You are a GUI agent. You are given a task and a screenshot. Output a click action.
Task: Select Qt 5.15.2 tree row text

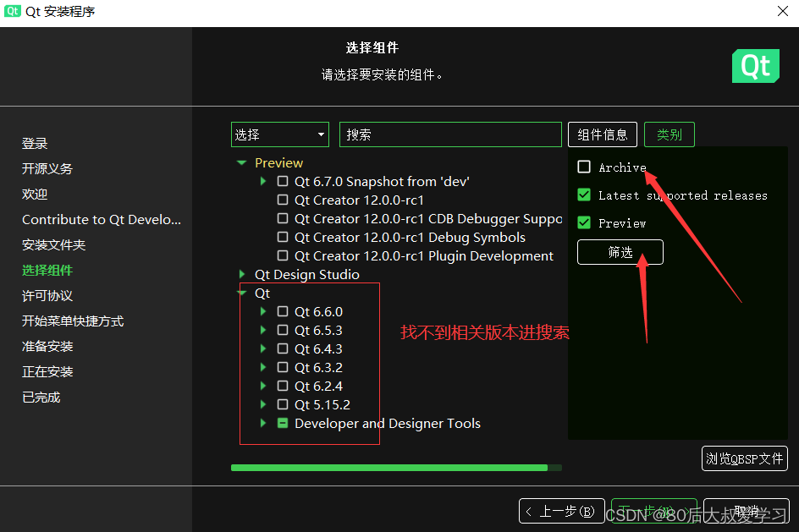[x=322, y=405]
